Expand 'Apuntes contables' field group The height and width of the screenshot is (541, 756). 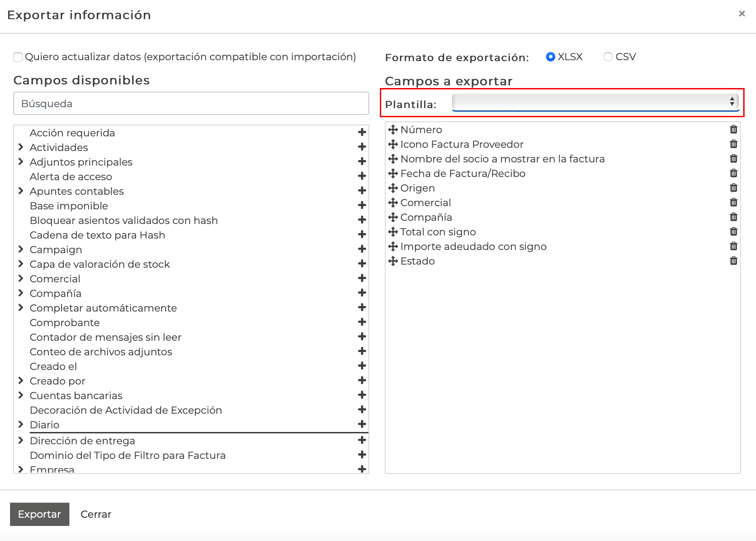[x=21, y=191]
